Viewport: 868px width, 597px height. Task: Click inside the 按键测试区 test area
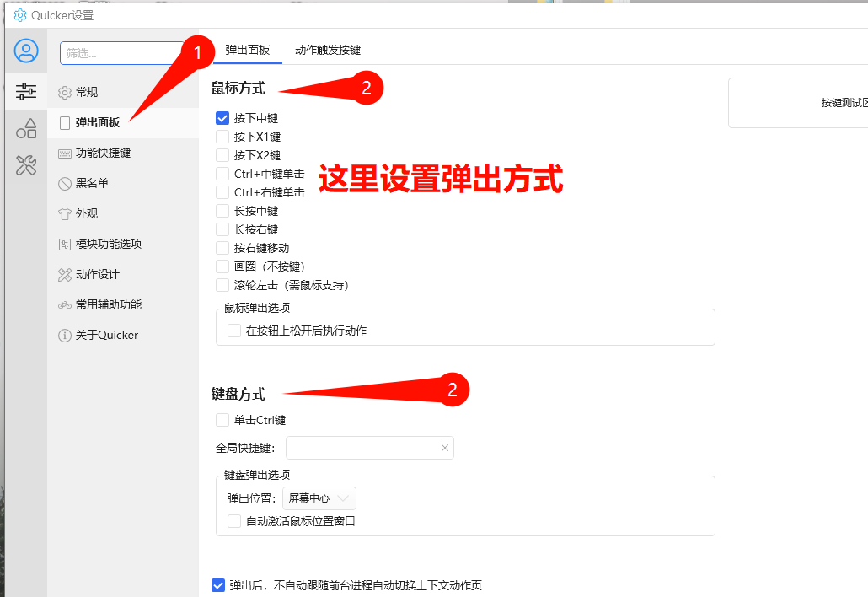coord(798,103)
